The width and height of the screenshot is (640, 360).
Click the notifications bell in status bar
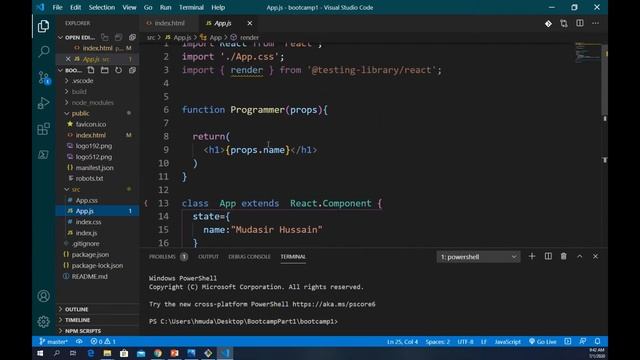click(598, 341)
